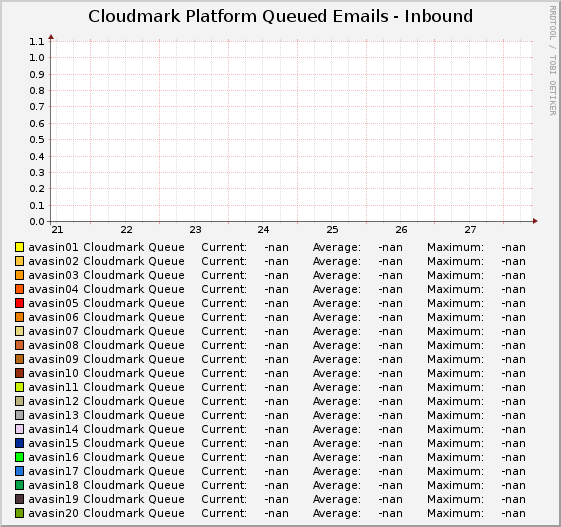Click the avasin20 olive green swatch
This screenshot has height=527, width=561.
[x=19, y=513]
